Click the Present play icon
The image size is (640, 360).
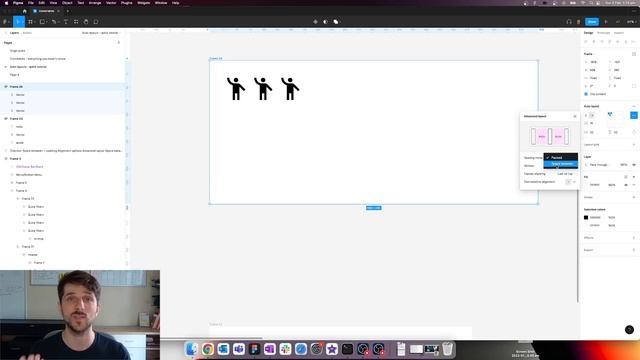(x=606, y=22)
